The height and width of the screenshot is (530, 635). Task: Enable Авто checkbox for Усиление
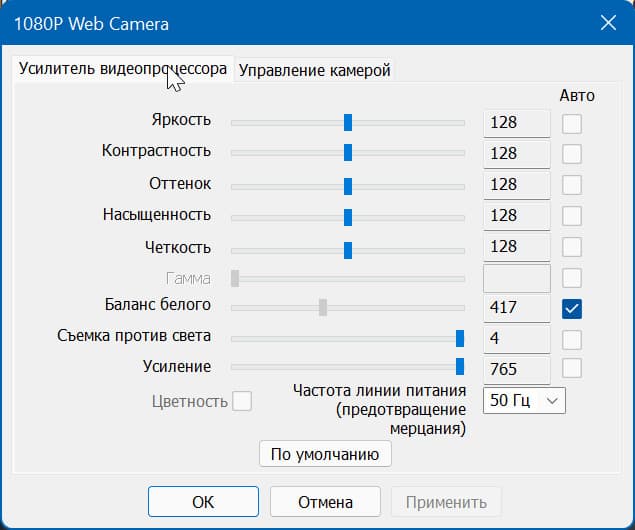(x=572, y=368)
